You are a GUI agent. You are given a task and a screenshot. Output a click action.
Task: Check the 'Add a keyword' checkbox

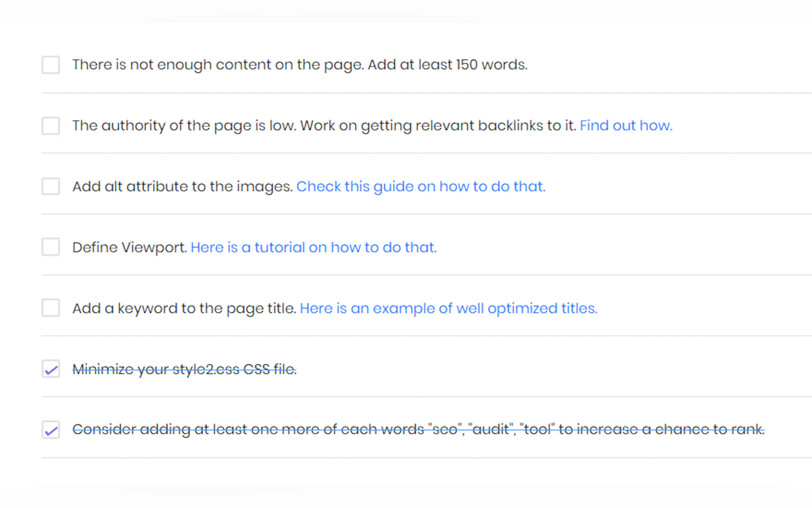(51, 308)
